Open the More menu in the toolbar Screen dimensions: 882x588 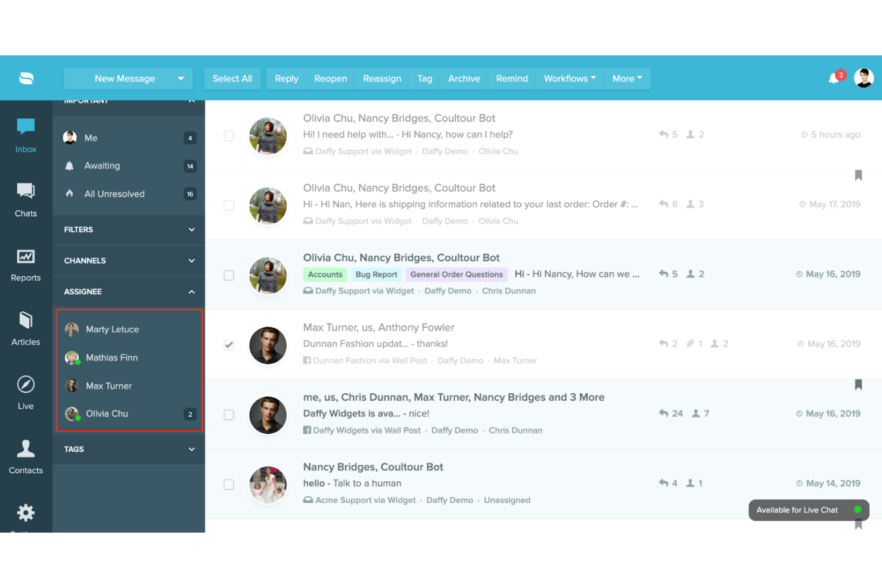tap(626, 78)
